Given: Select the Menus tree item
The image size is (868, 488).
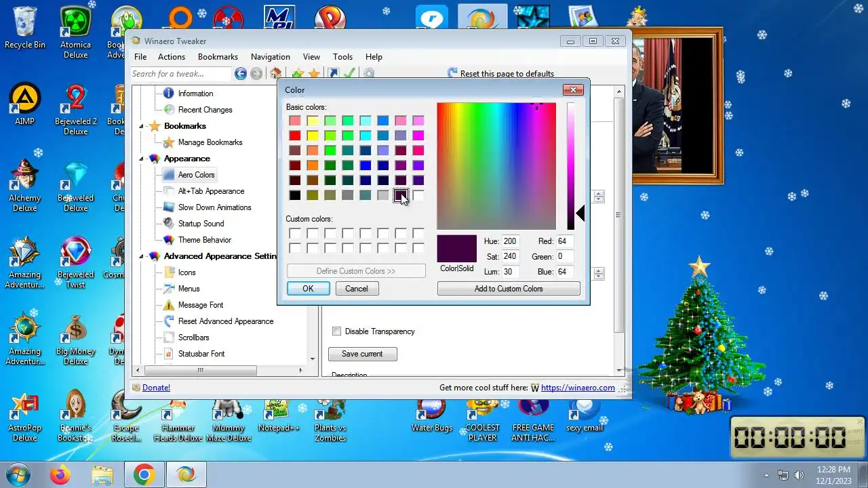Looking at the screenshot, I should click(189, 289).
